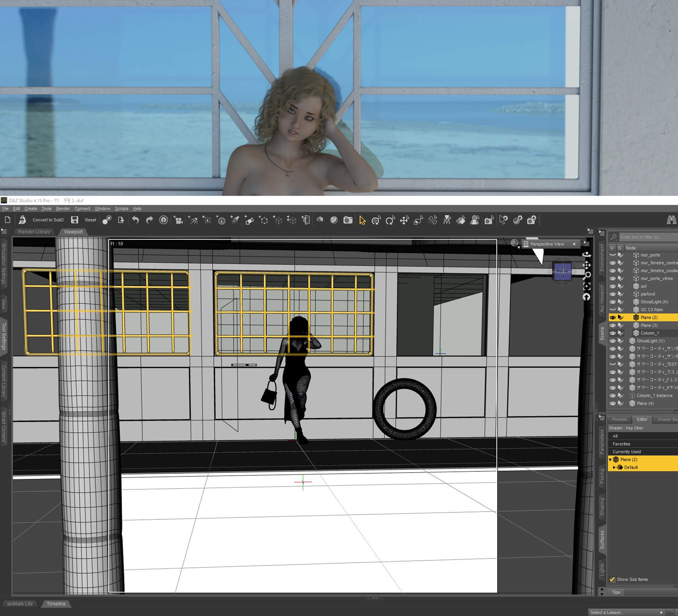Show the hidden GC C3 Palm node
Screen dimensions: 678x616
pos(613,310)
